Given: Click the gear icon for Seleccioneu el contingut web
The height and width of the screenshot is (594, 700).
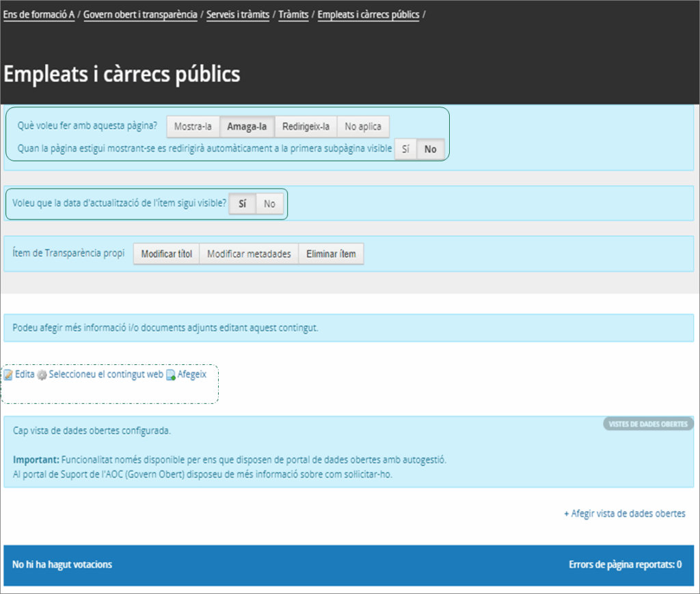Looking at the screenshot, I should 42,375.
